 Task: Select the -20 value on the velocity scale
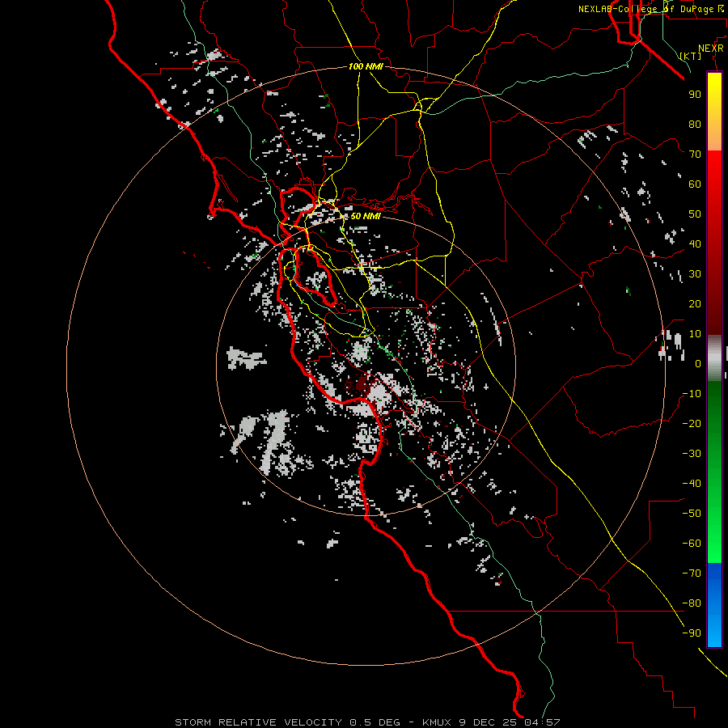click(692, 423)
